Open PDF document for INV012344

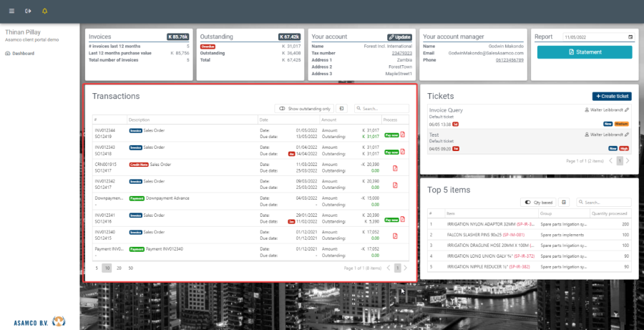(x=403, y=134)
